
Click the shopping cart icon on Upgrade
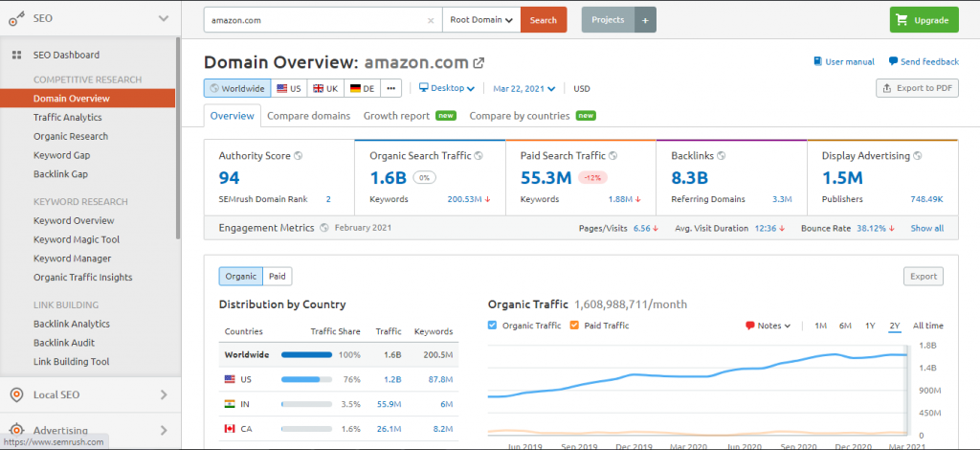[902, 20]
